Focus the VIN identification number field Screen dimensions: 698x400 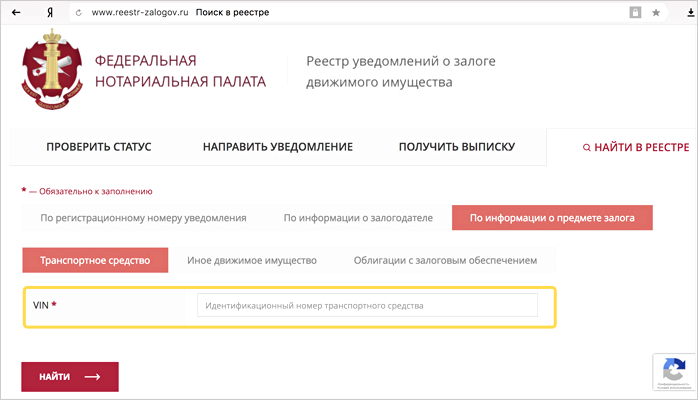[367, 305]
